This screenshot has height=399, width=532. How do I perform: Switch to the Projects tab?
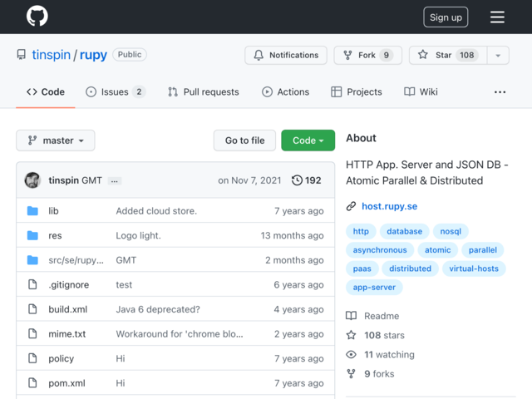tap(357, 92)
